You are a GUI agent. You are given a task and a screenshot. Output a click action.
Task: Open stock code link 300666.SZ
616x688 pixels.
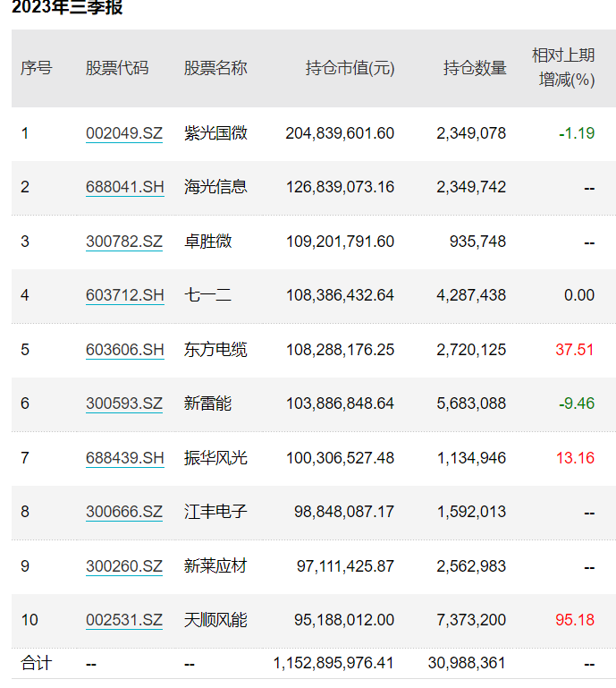(124, 512)
